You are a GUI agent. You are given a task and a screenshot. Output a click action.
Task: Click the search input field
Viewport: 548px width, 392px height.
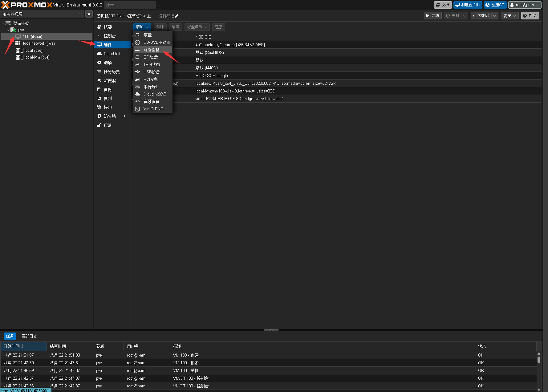[x=130, y=5]
